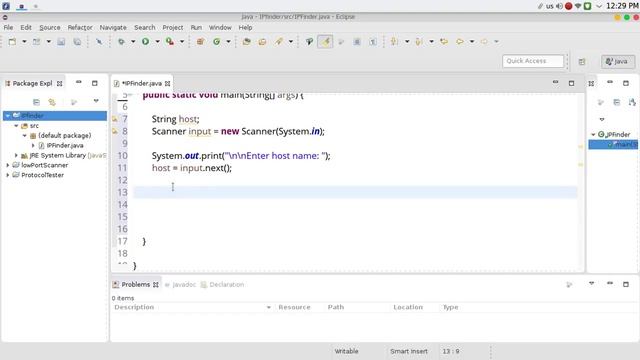
Task: Click the Search flashlight toolbar icon
Action: tap(279, 42)
